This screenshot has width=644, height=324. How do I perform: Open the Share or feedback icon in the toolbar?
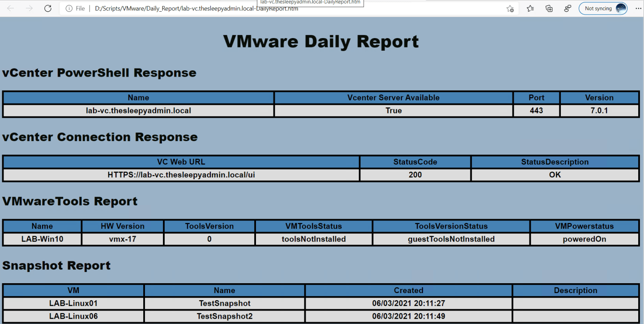tap(567, 9)
